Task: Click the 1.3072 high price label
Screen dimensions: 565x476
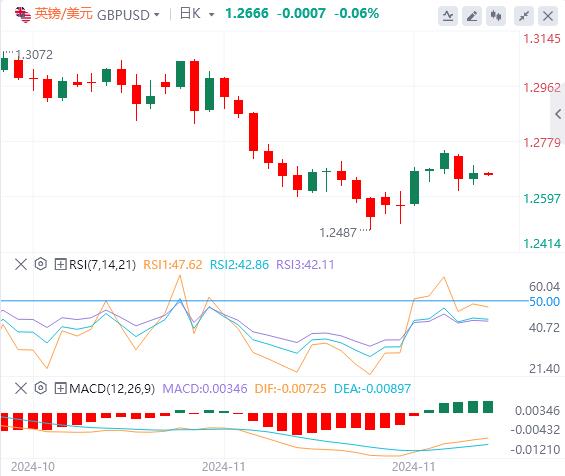Action: pos(34,55)
